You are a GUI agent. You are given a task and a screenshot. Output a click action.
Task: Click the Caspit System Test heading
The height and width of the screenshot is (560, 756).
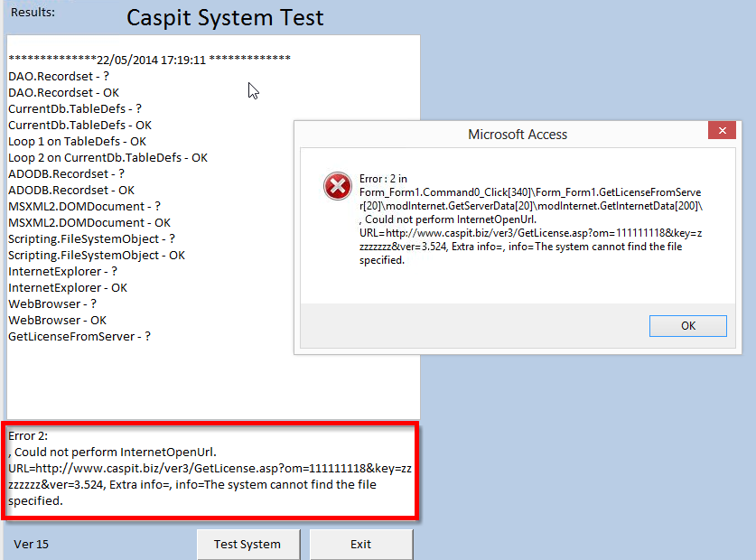coord(225,18)
